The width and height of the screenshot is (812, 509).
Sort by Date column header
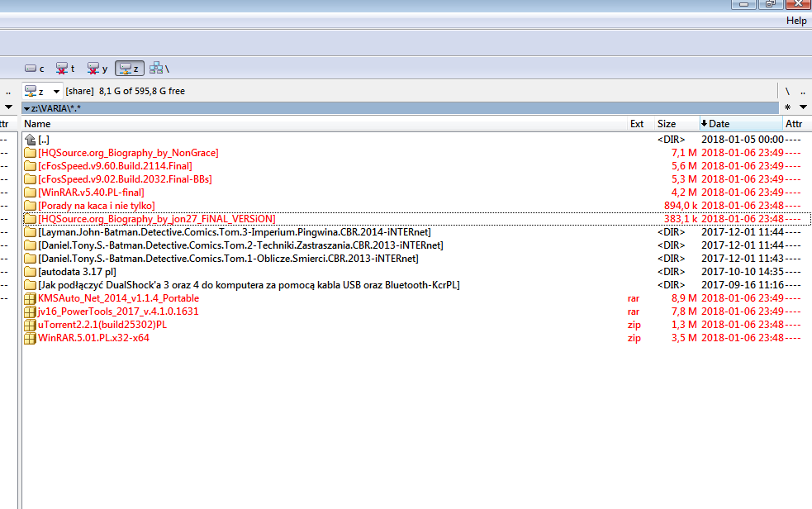tap(741, 124)
